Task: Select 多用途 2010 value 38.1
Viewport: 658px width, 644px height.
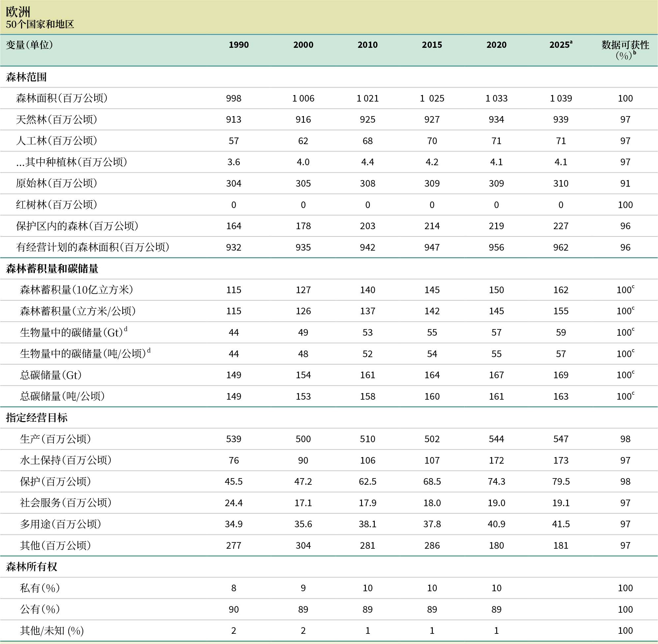Action: coord(367,524)
